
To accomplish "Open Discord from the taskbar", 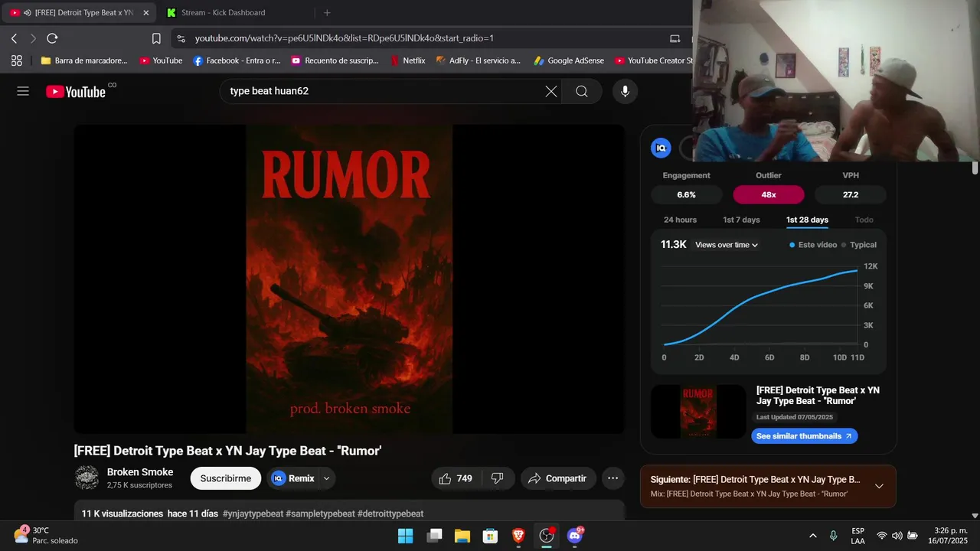I will pyautogui.click(x=575, y=536).
